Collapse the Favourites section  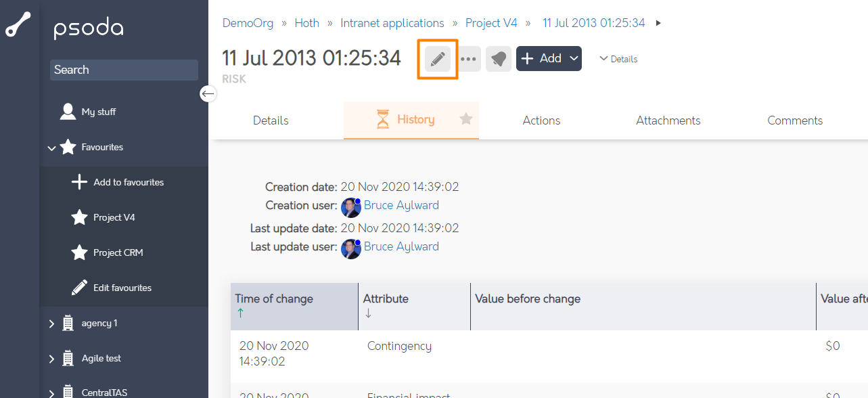click(51, 148)
